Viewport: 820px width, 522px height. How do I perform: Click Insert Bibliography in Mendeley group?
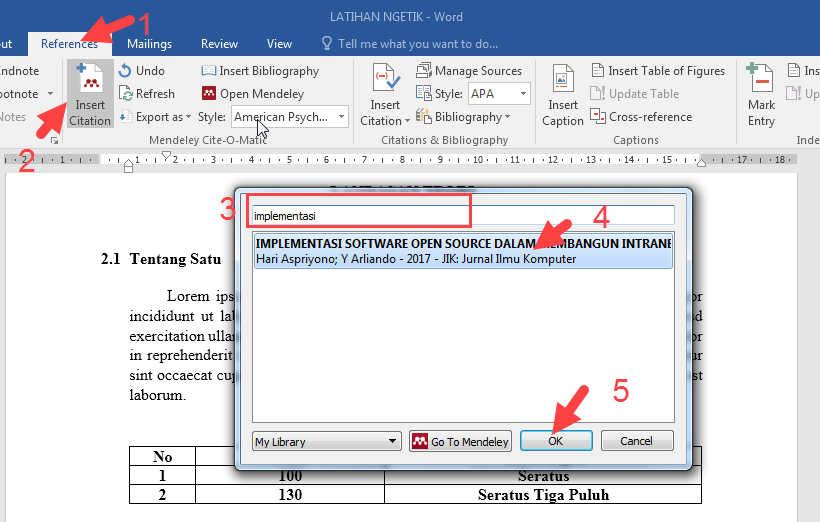260,71
